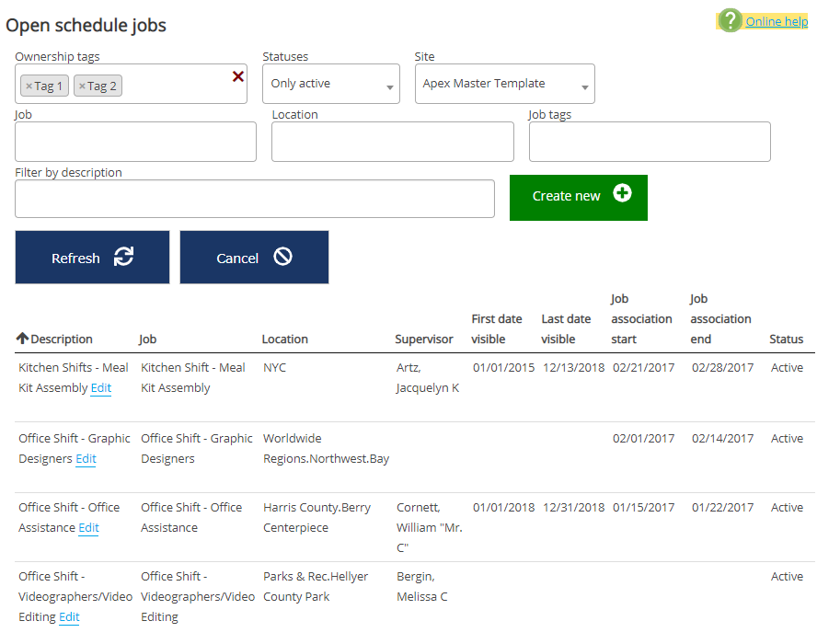Type in Filter by description field
817x644 pixels.
[x=255, y=199]
